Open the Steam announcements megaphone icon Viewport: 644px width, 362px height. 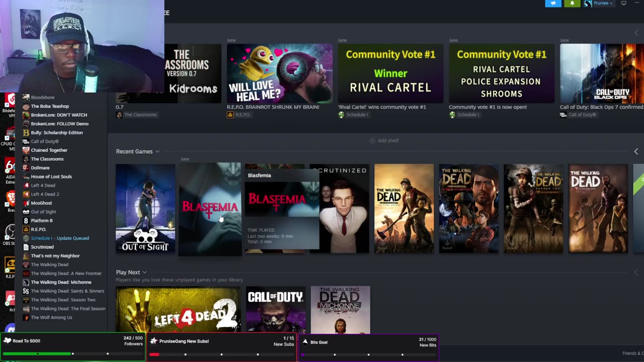(553, 3)
